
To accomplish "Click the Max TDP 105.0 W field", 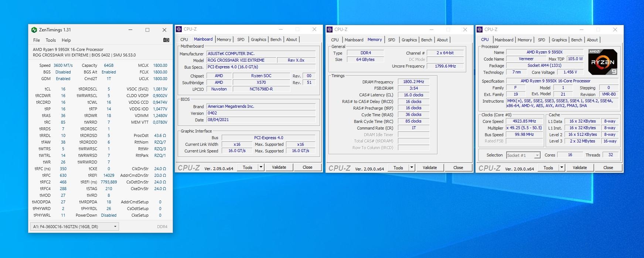I will coord(575,59).
